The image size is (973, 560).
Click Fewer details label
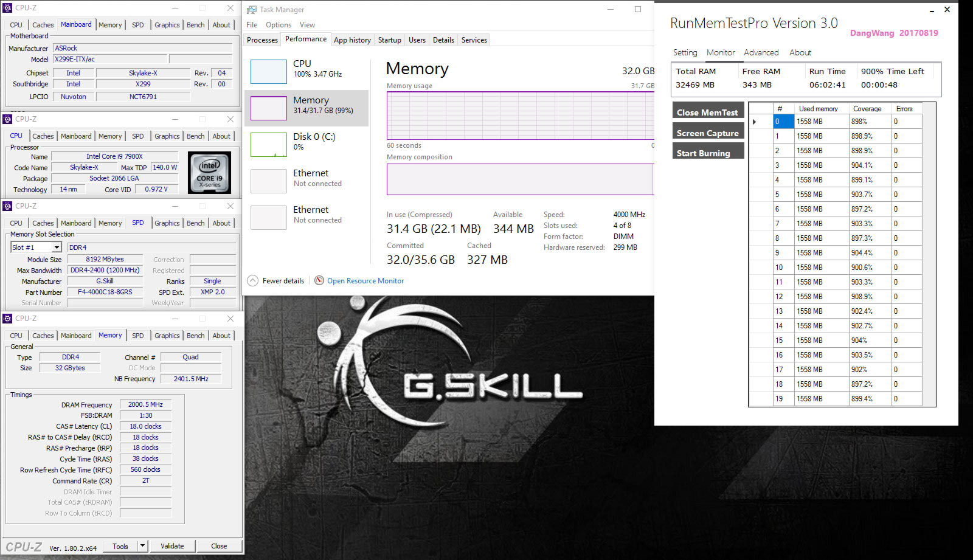(x=283, y=281)
